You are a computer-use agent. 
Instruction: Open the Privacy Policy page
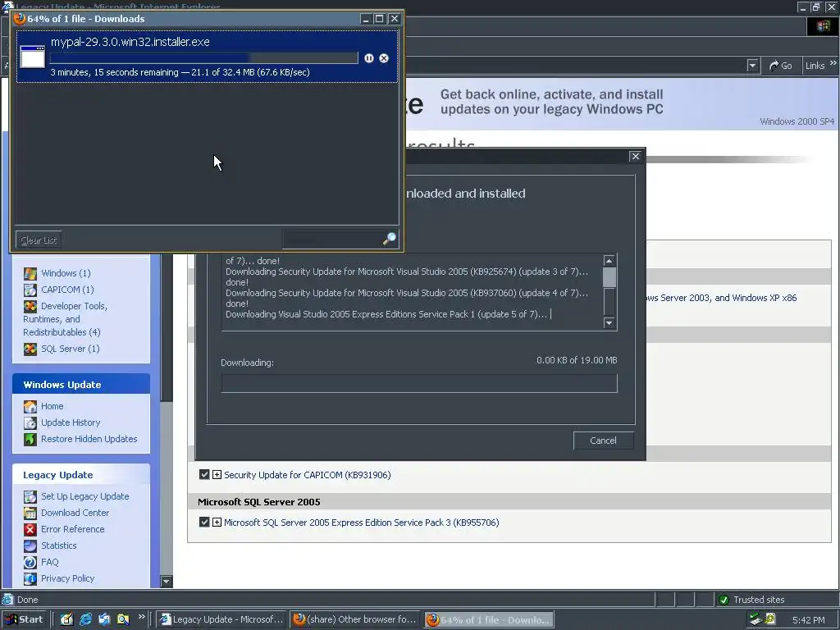click(x=67, y=578)
